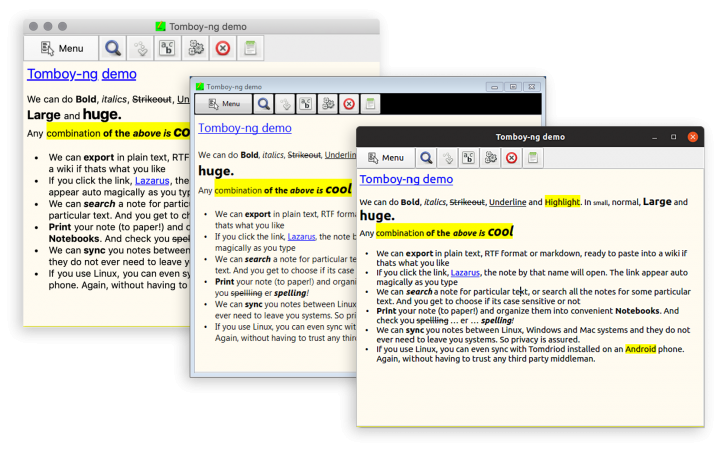Follow the Lazarus link in the macOS window
Image resolution: width=728 pixels, height=455 pixels.
point(152,181)
